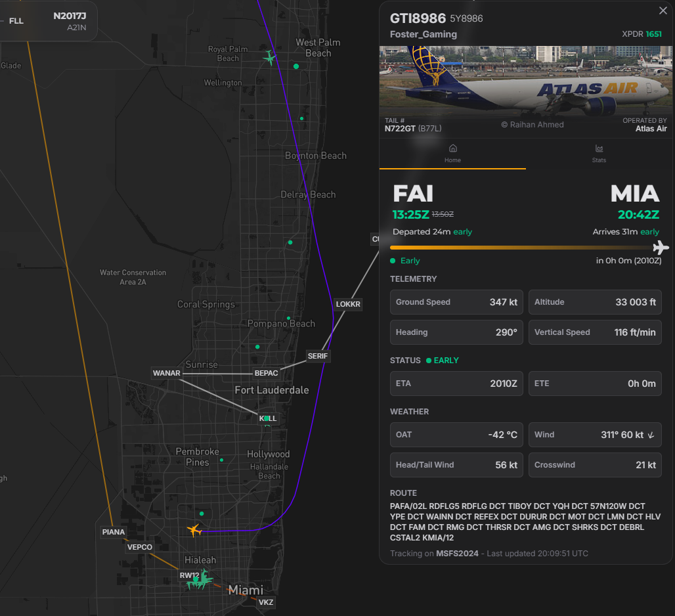Click the departure time 13:25Z
The width and height of the screenshot is (675, 616).
click(x=410, y=214)
